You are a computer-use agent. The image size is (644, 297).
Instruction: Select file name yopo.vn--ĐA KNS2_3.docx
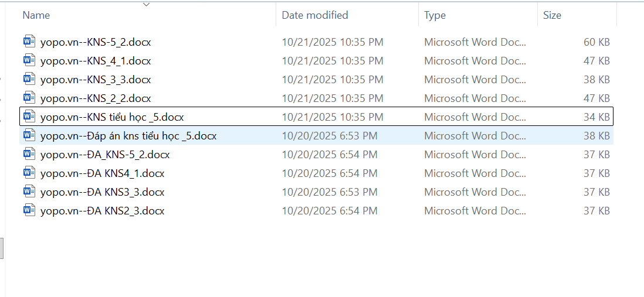click(x=102, y=211)
